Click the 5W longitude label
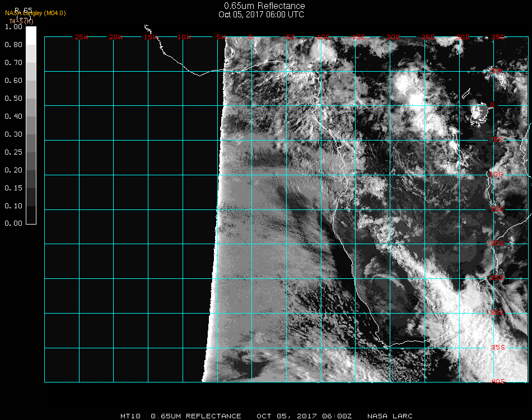 tap(221, 37)
